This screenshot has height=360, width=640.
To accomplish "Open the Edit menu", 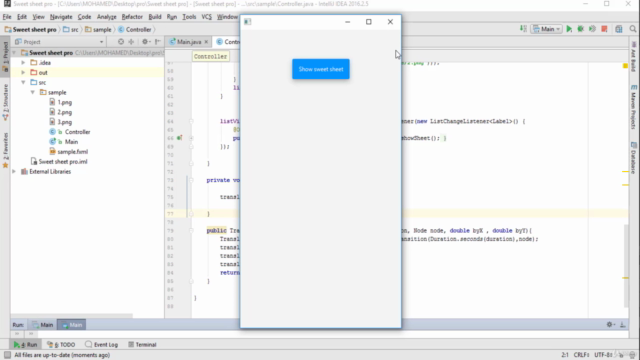I will tap(22, 17).
